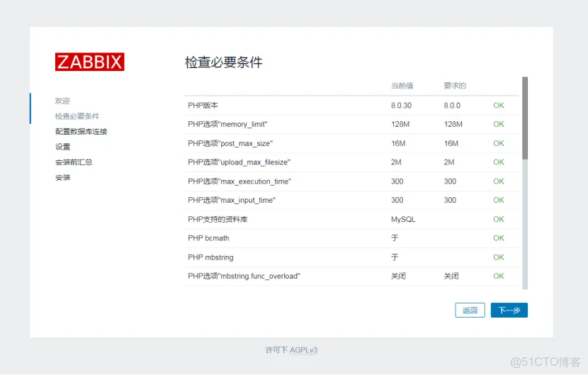This screenshot has height=375, width=588.
Task: Click the 下一步 next step button
Action: [509, 310]
